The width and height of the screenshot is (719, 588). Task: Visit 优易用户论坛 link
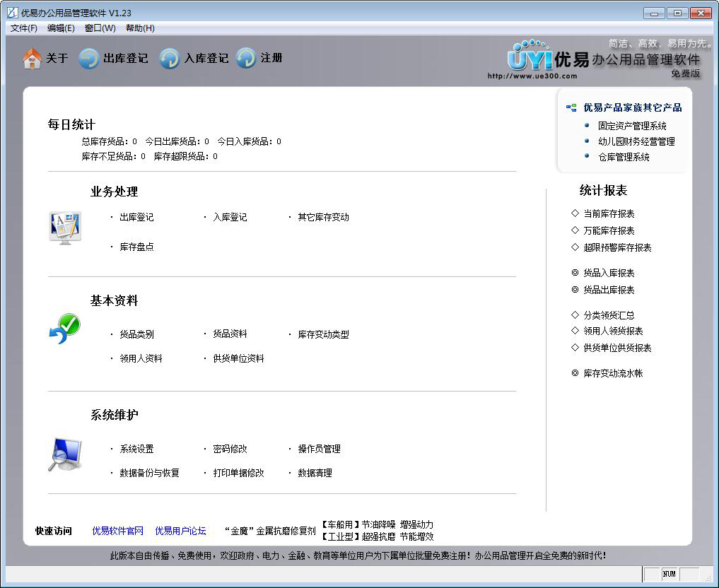tap(181, 531)
